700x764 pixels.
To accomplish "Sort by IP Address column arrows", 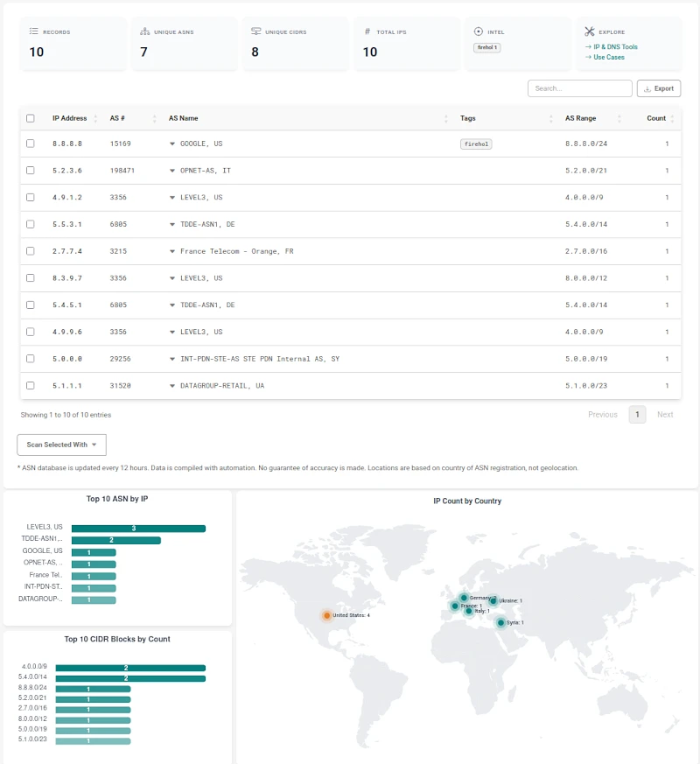I will point(95,118).
